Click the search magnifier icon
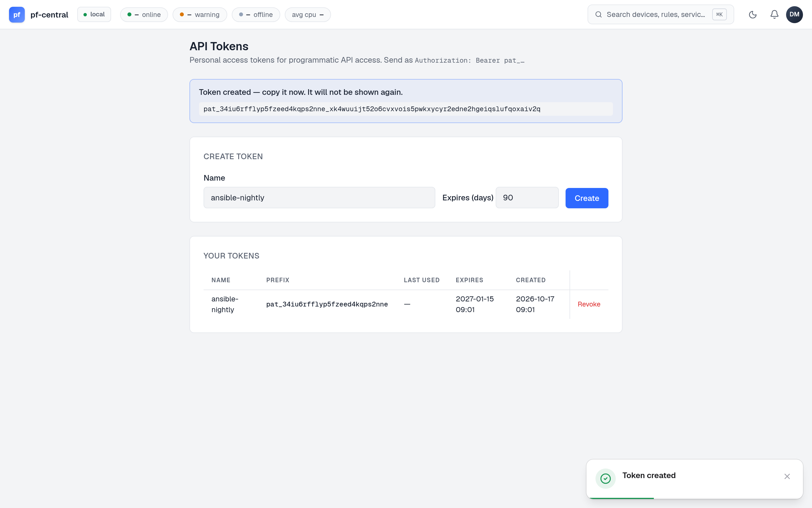812x508 pixels. click(598, 14)
